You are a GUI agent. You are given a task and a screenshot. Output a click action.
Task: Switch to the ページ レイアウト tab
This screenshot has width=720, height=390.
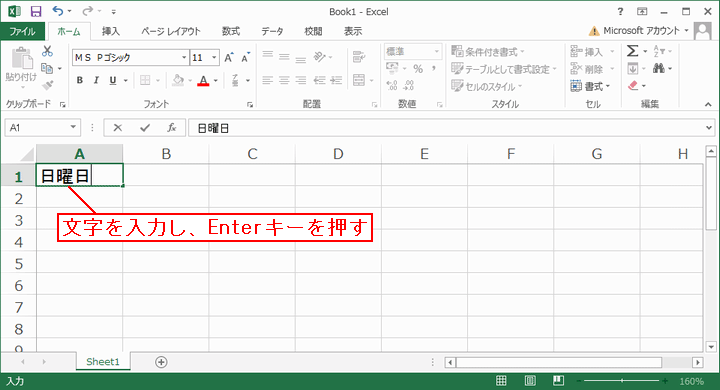pyautogui.click(x=171, y=31)
